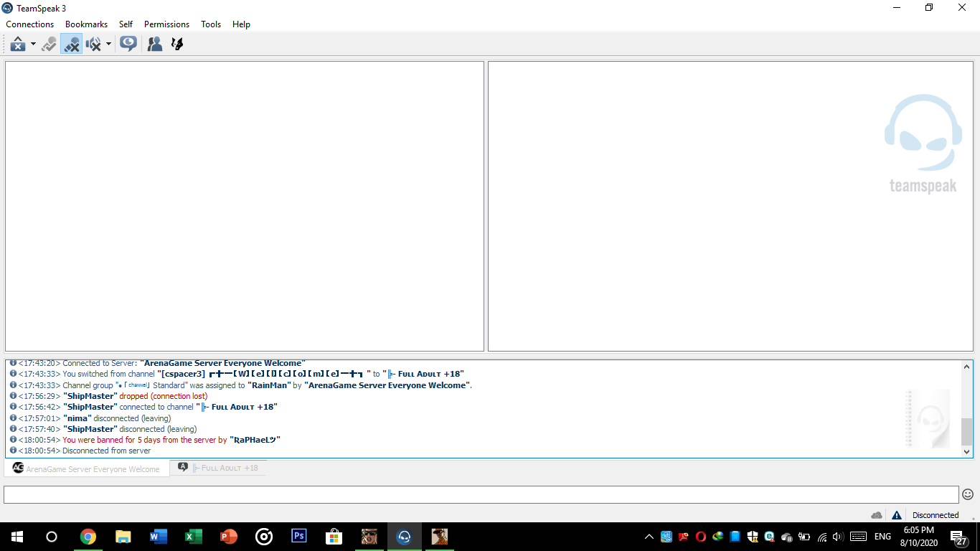Screen dimensions: 980x551
Task: Click the myTeamSpeak cloud sync icon
Action: [877, 515]
